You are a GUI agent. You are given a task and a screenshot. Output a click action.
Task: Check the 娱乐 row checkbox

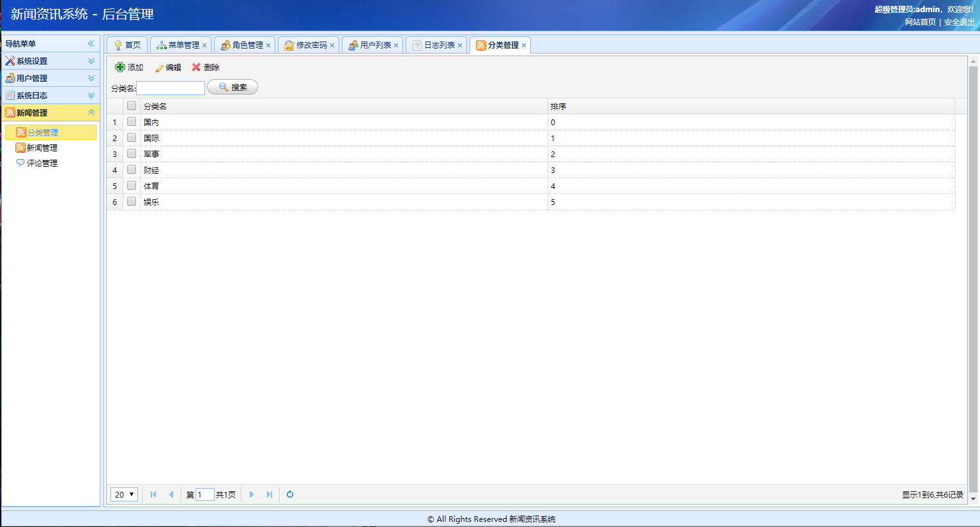click(132, 201)
